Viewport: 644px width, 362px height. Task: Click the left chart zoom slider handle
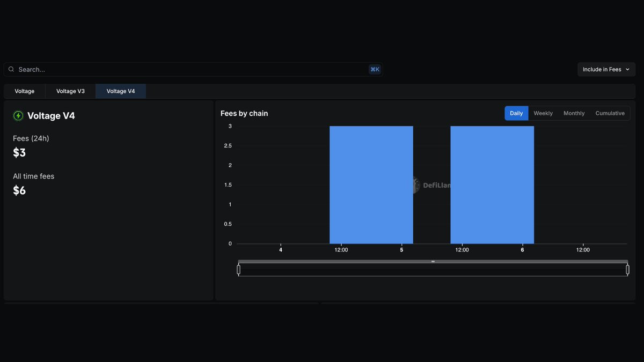[239, 270]
